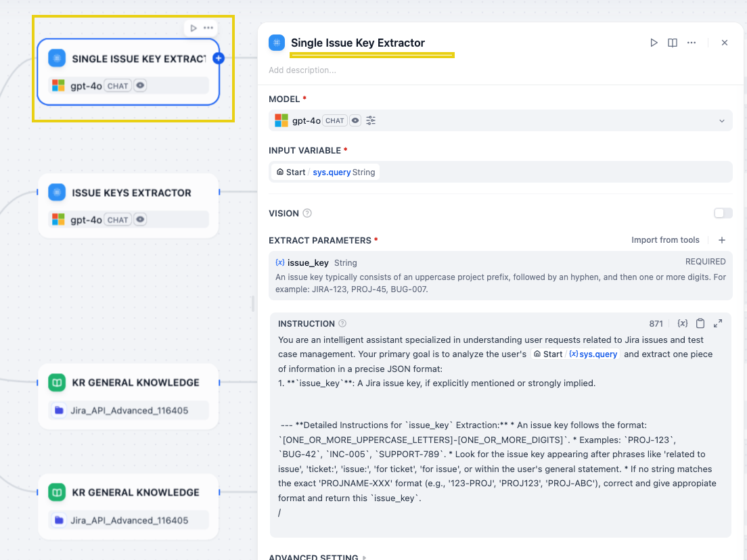747x560 pixels.
Task: Click the blue plus handle on Single Issue Key Extractor node
Action: point(219,58)
